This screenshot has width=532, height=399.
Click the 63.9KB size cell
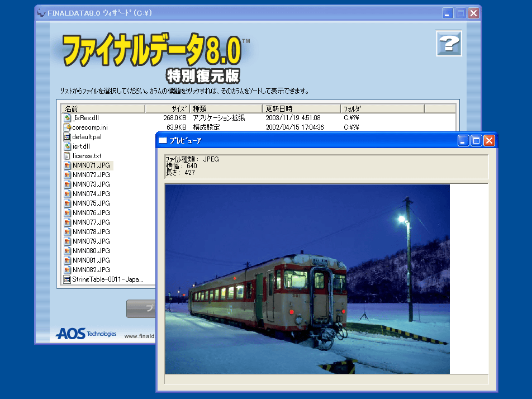pos(177,127)
